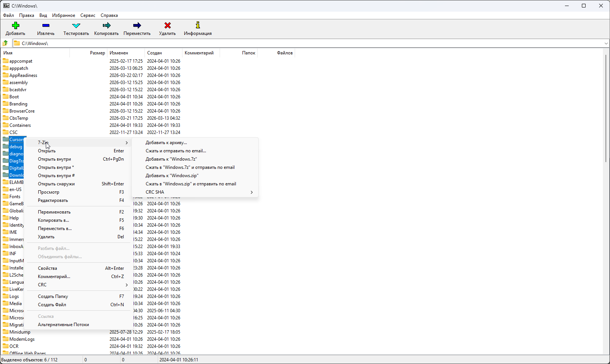This screenshot has height=364, width=610.
Task: Click the folder icon of apppatch
Action: (x=6, y=68)
